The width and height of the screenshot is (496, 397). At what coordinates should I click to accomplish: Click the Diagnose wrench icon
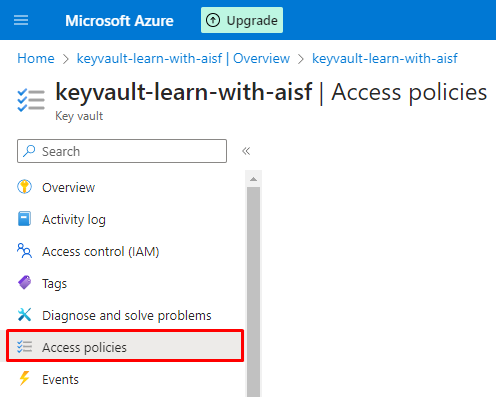pyautogui.click(x=24, y=315)
